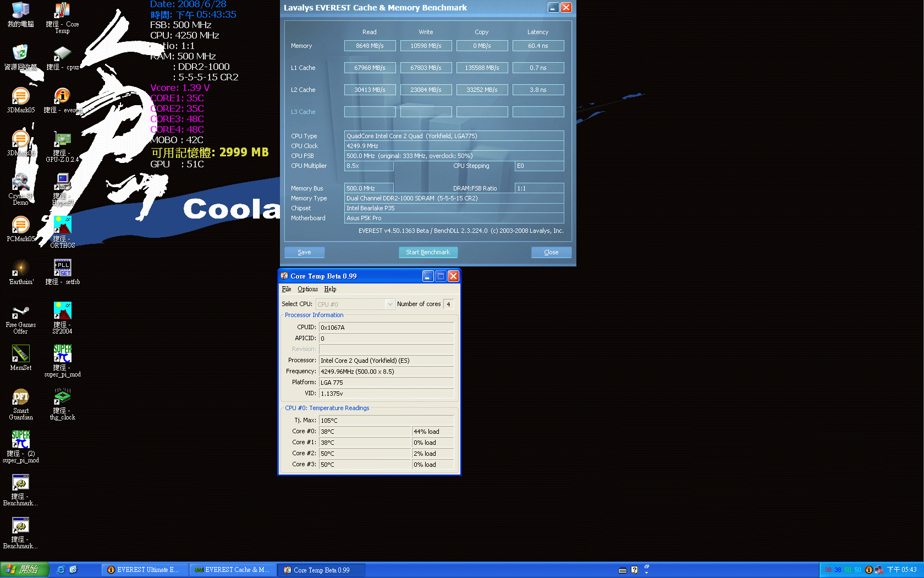
Task: Click the disconnected network tray icon
Action: tap(879, 570)
